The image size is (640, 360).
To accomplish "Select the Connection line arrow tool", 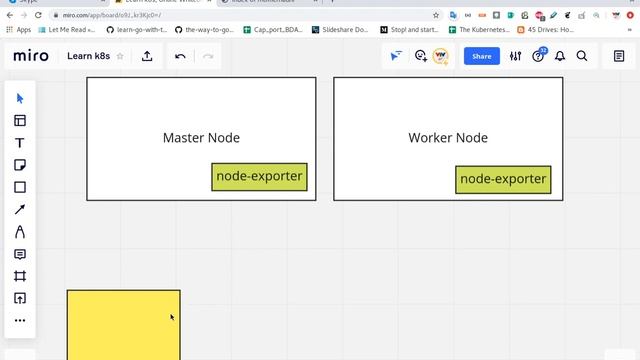I will (x=20, y=209).
